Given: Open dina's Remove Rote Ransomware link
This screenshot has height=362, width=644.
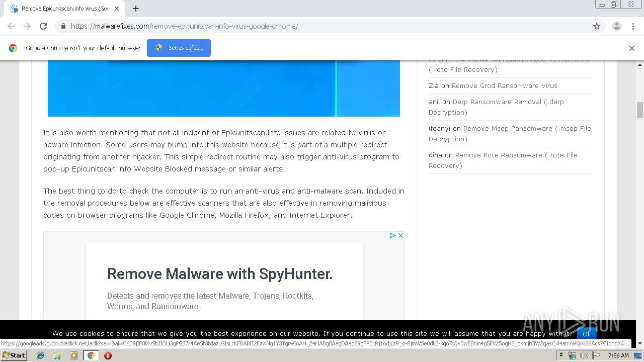Looking at the screenshot, I should pos(503,160).
